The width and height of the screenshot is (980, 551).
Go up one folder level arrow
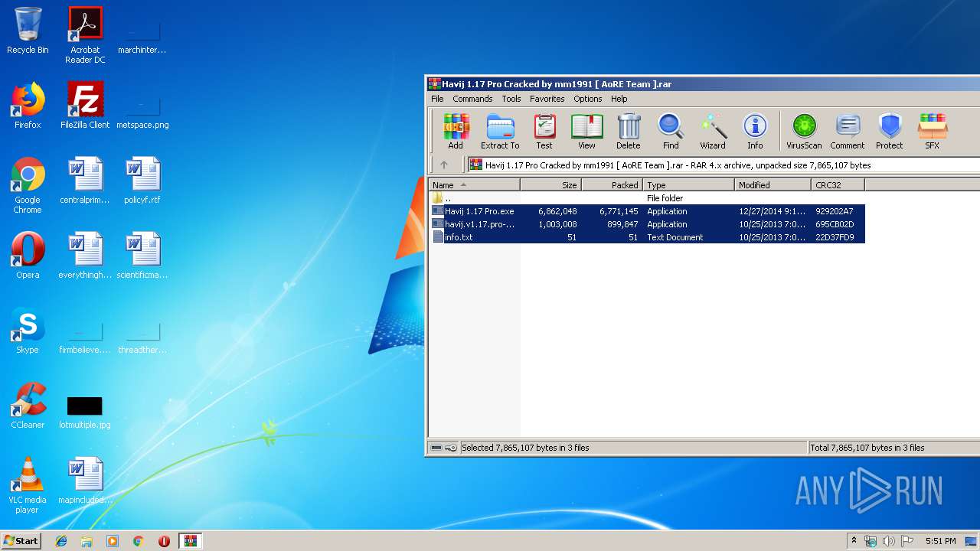point(444,165)
